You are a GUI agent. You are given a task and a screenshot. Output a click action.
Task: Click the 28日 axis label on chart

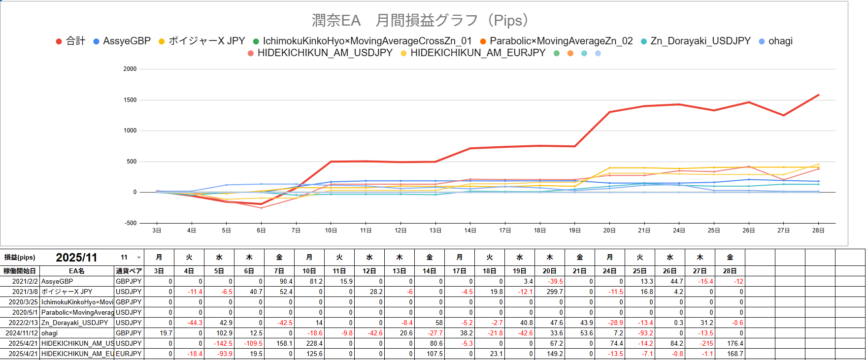click(818, 230)
